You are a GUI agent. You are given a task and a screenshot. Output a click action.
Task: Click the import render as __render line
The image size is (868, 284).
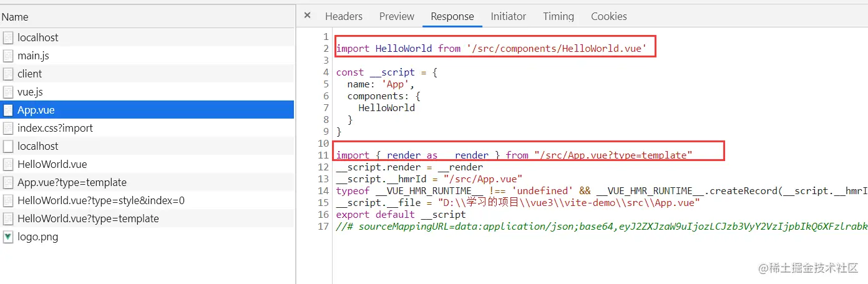pyautogui.click(x=514, y=155)
